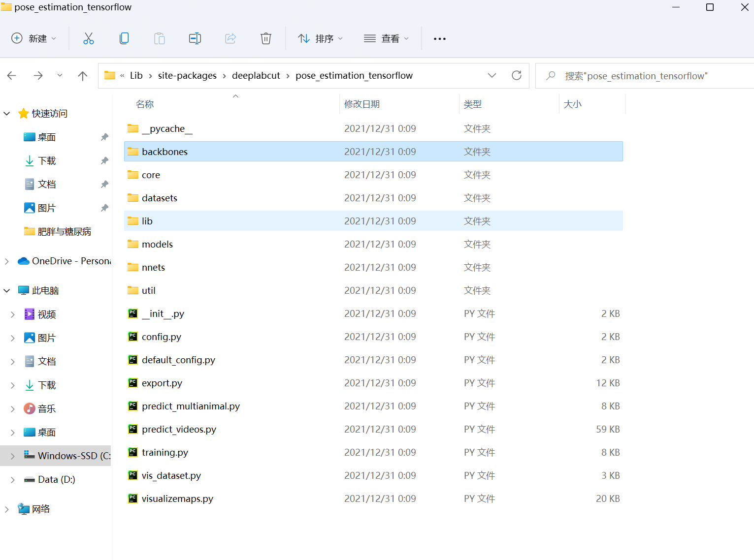Share the selected folder
The image size is (754, 560).
pyautogui.click(x=230, y=38)
